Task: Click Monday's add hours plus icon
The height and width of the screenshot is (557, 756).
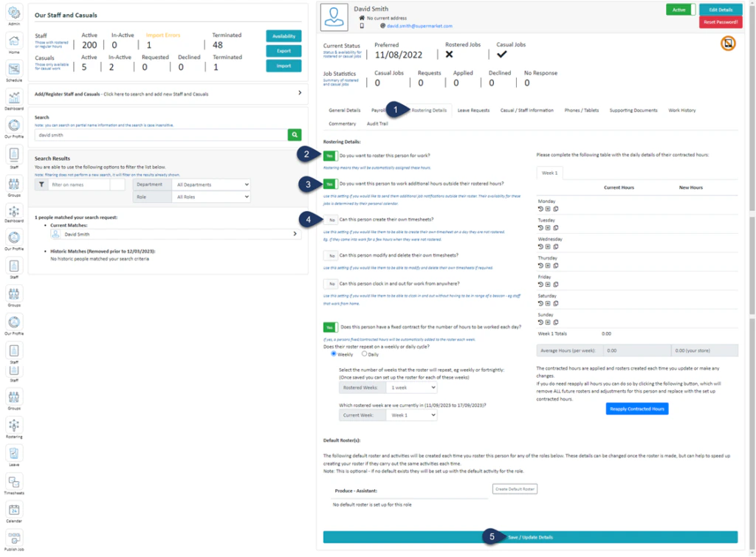Action: click(x=548, y=209)
